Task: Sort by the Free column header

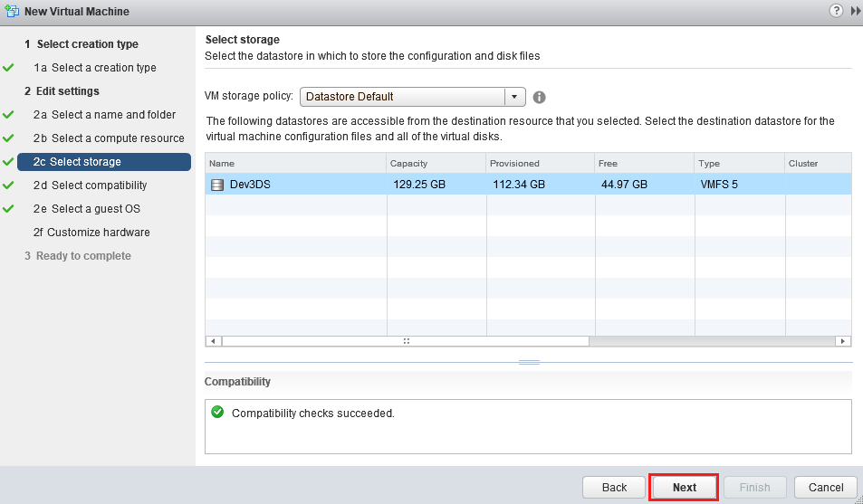Action: coord(645,164)
